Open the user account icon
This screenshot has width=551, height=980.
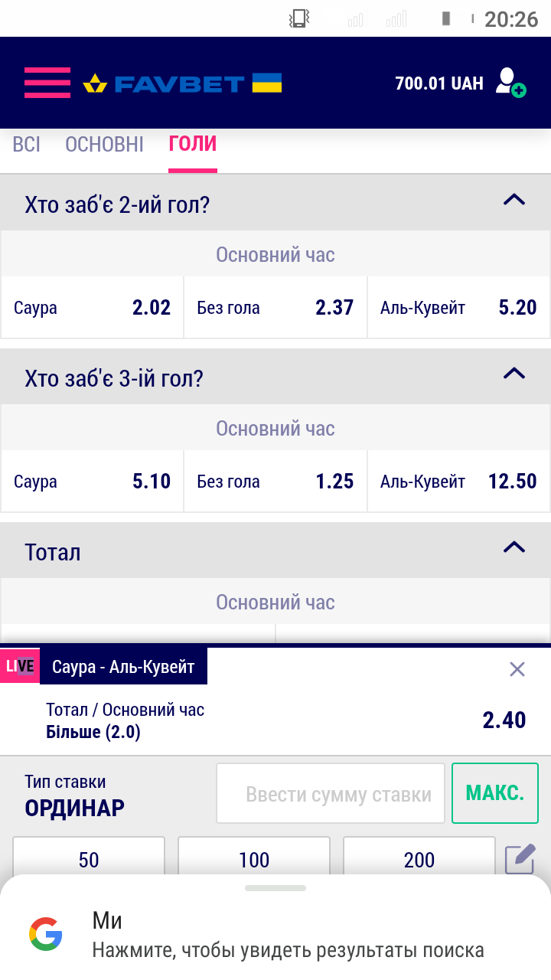[510, 83]
